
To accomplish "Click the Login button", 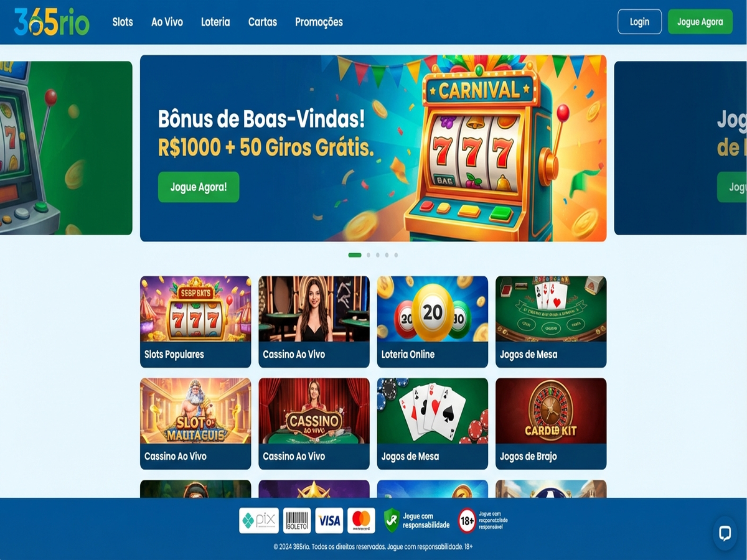I will pos(639,22).
